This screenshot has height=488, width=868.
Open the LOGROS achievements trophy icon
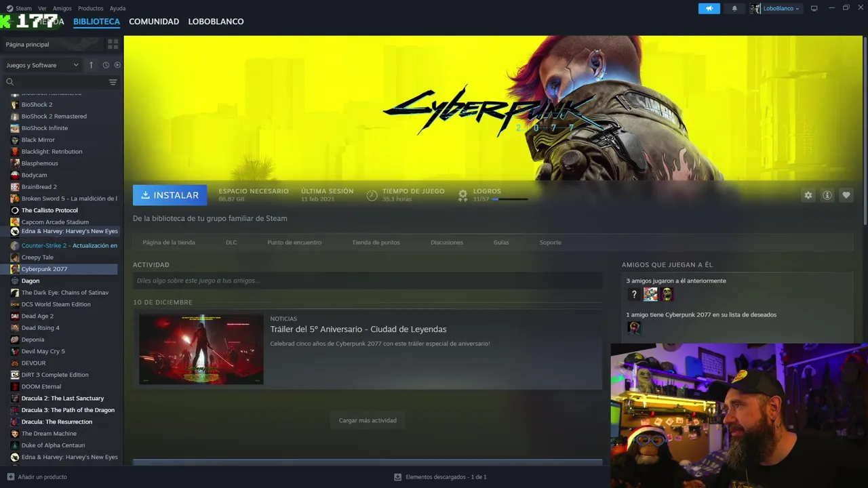(x=462, y=195)
